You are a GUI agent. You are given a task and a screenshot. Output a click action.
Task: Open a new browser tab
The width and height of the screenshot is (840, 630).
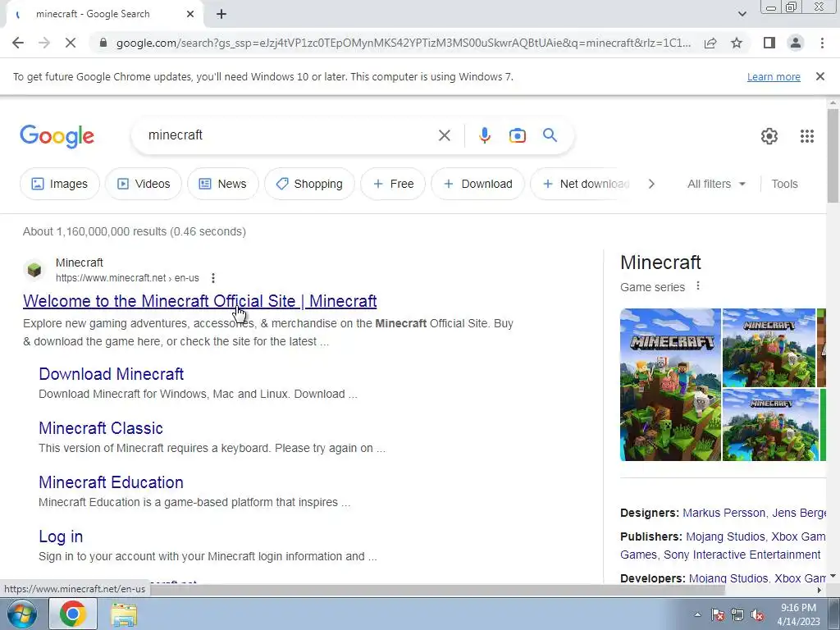[x=221, y=14]
